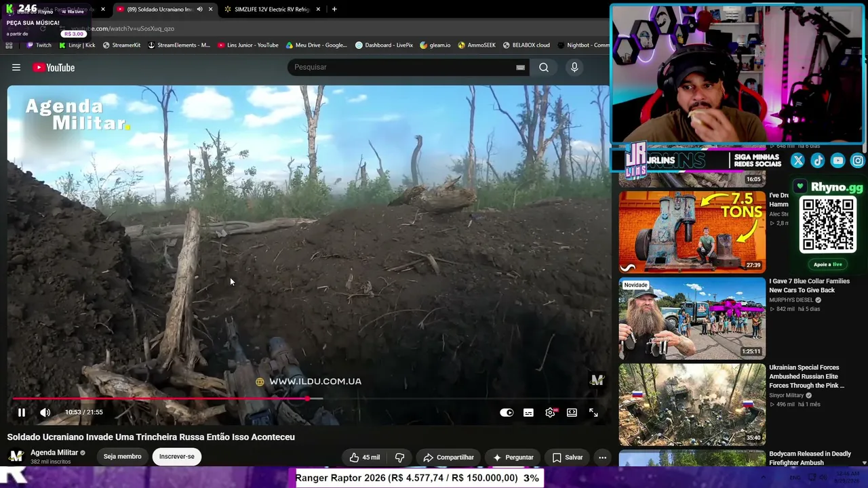
Task: Click the video title Soldado Ucraniano Invade
Action: point(151,437)
